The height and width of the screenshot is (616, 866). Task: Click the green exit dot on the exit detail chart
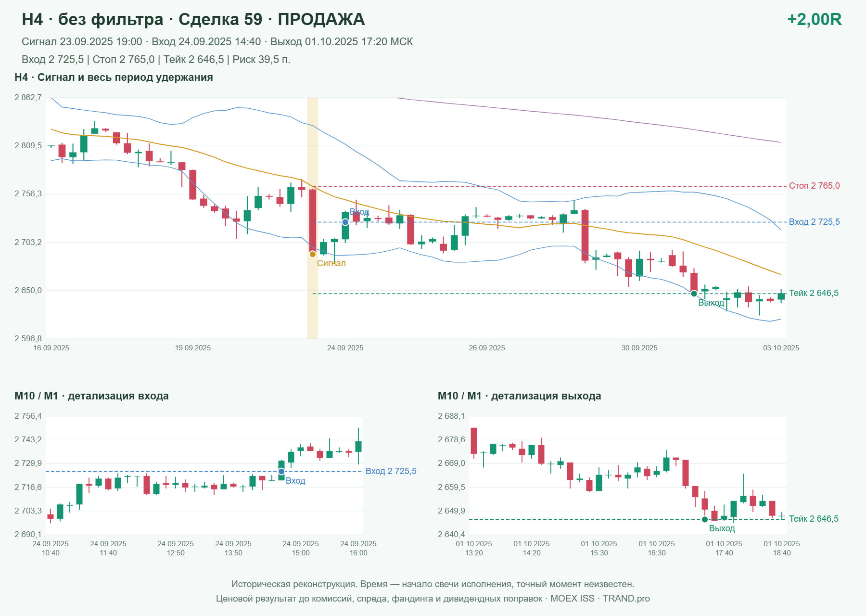[x=705, y=519]
